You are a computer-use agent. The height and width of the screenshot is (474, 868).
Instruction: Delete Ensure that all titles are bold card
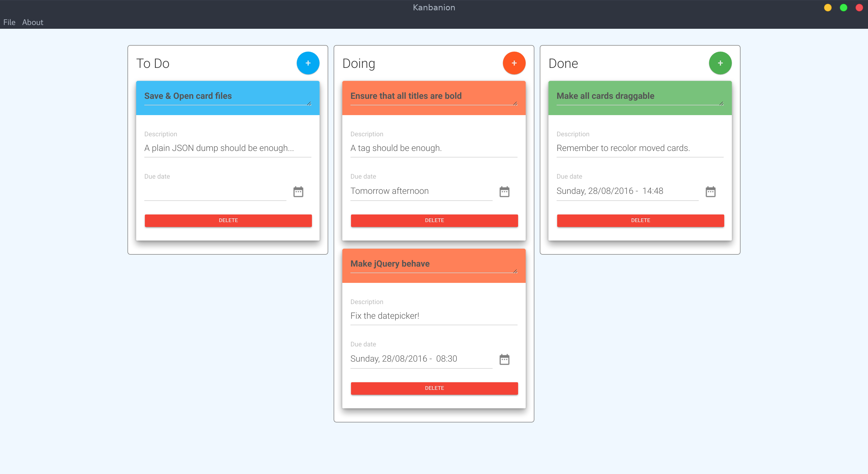tap(434, 220)
